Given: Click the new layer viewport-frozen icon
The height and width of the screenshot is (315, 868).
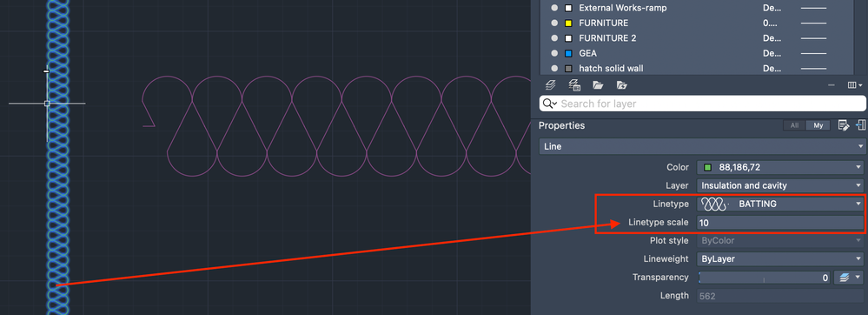Looking at the screenshot, I should [574, 85].
